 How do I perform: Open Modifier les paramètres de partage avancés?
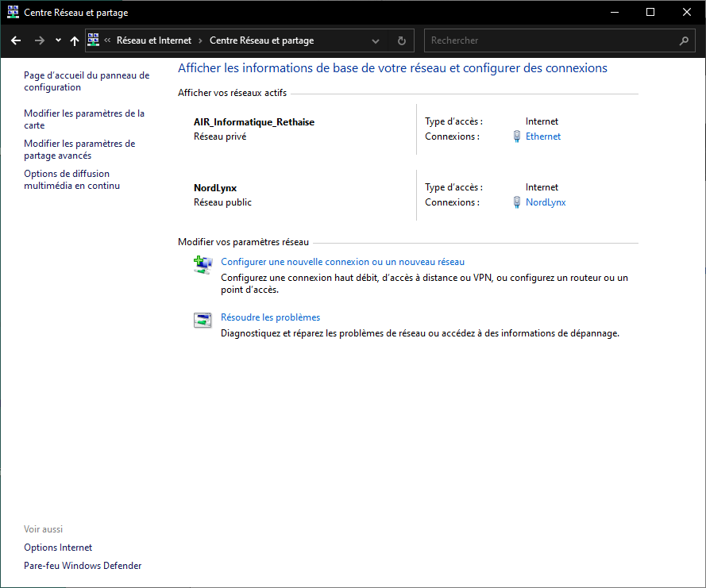click(79, 149)
